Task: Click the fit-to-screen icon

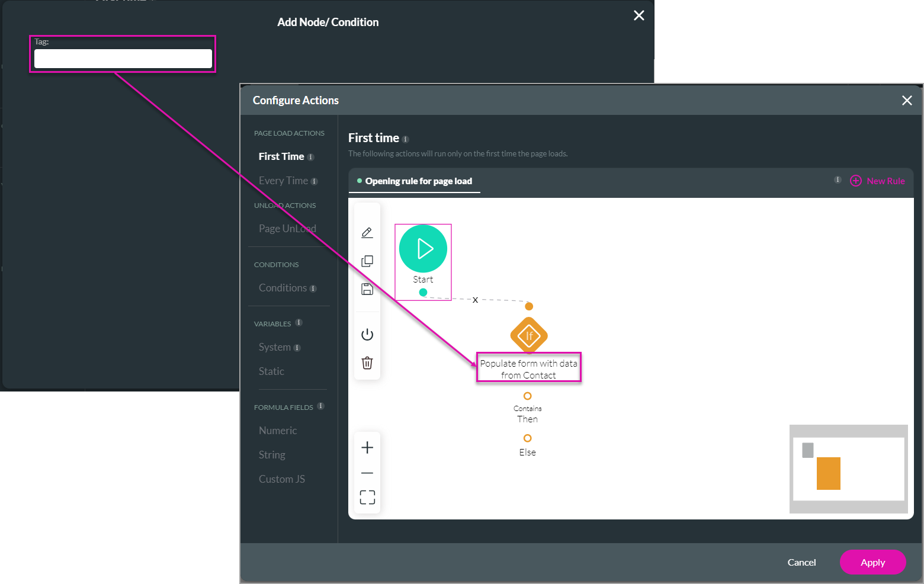Action: [367, 497]
